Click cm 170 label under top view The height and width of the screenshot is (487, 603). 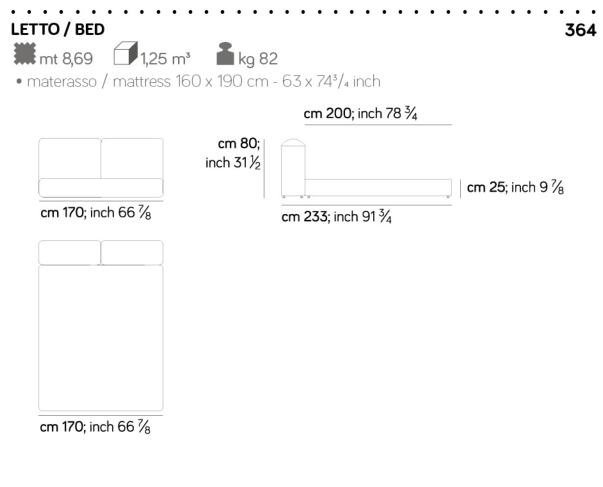[96, 427]
